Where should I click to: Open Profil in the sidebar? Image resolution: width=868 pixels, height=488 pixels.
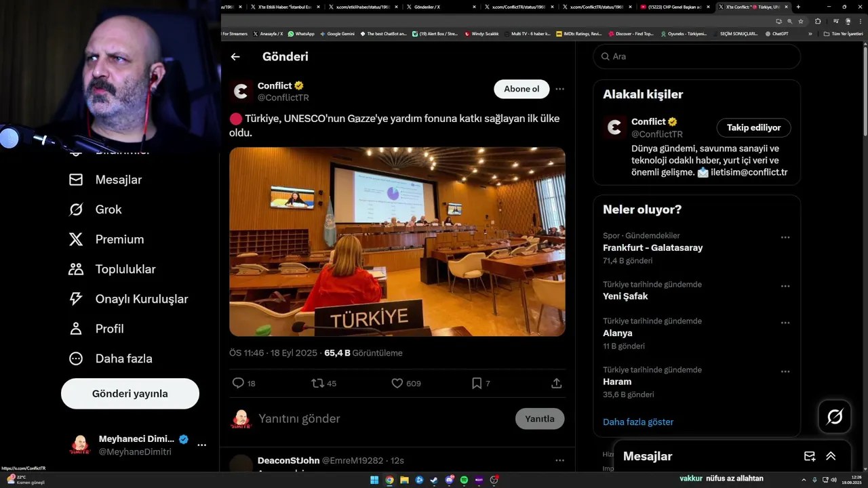[x=96, y=329]
